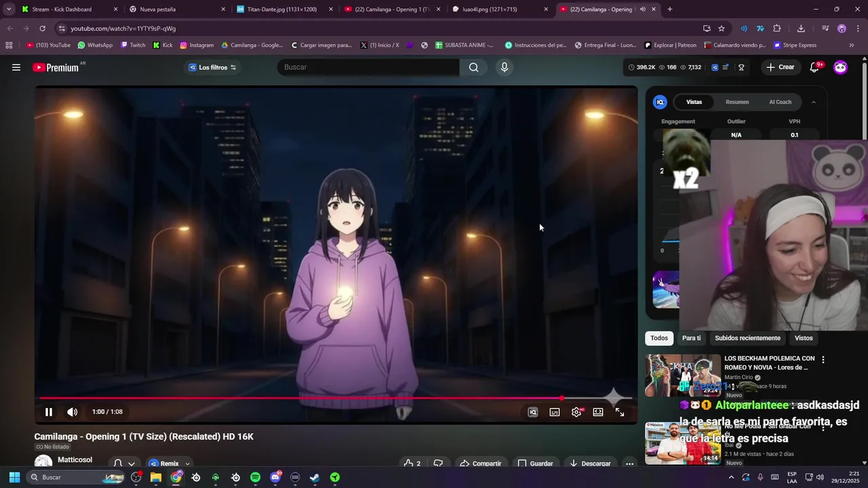Image resolution: width=868 pixels, height=488 pixels.
Task: Open the Matticosol channel link
Action: tap(75, 460)
